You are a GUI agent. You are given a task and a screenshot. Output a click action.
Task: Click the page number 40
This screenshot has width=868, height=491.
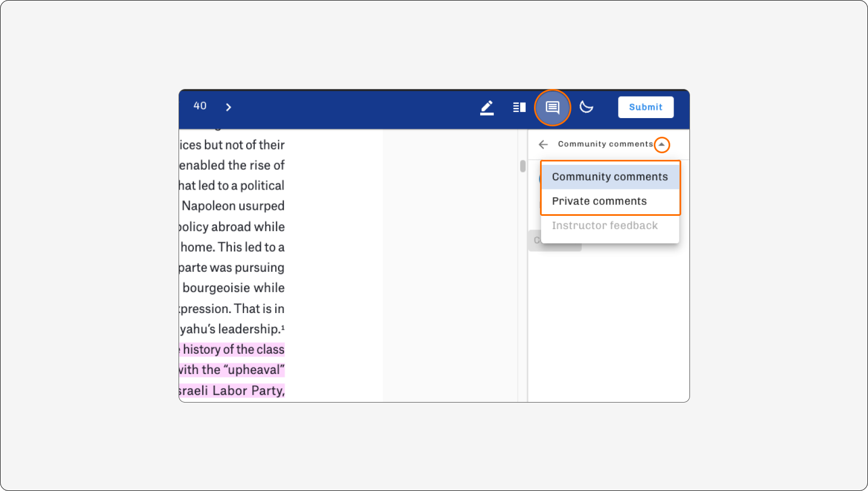200,106
